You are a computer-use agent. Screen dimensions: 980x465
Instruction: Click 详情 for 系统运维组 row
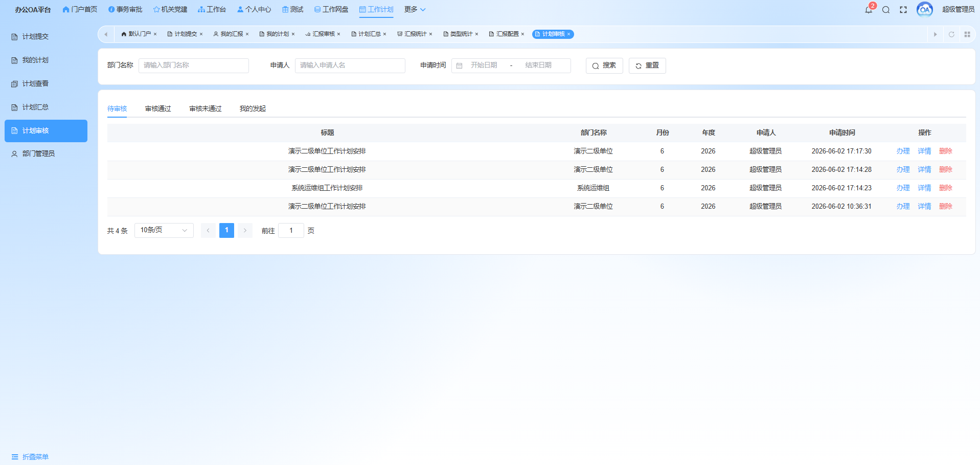pyautogui.click(x=924, y=188)
